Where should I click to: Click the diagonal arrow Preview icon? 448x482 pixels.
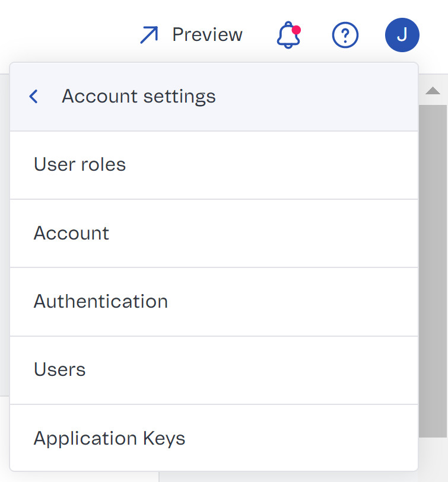pos(148,35)
